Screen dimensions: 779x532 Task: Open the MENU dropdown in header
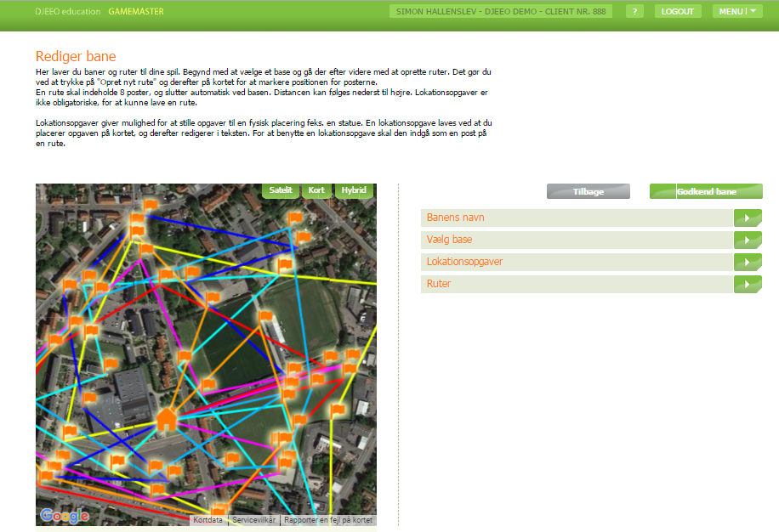737,11
